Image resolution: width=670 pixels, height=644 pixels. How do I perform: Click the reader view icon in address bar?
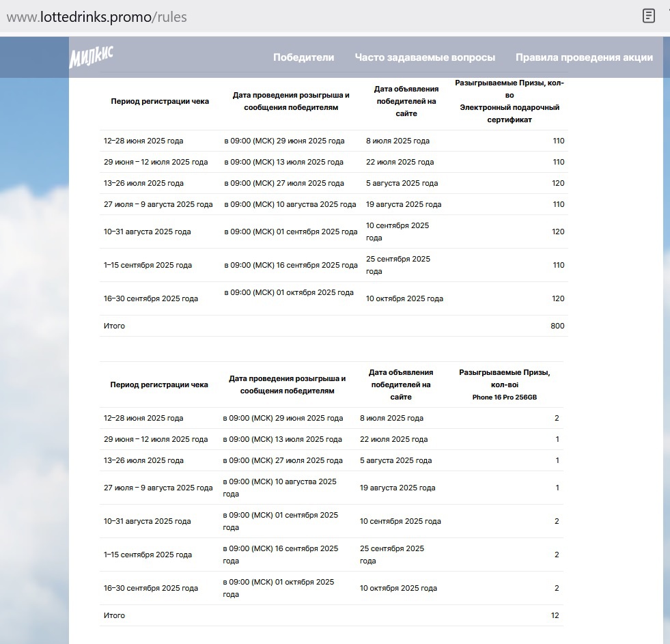point(648,16)
